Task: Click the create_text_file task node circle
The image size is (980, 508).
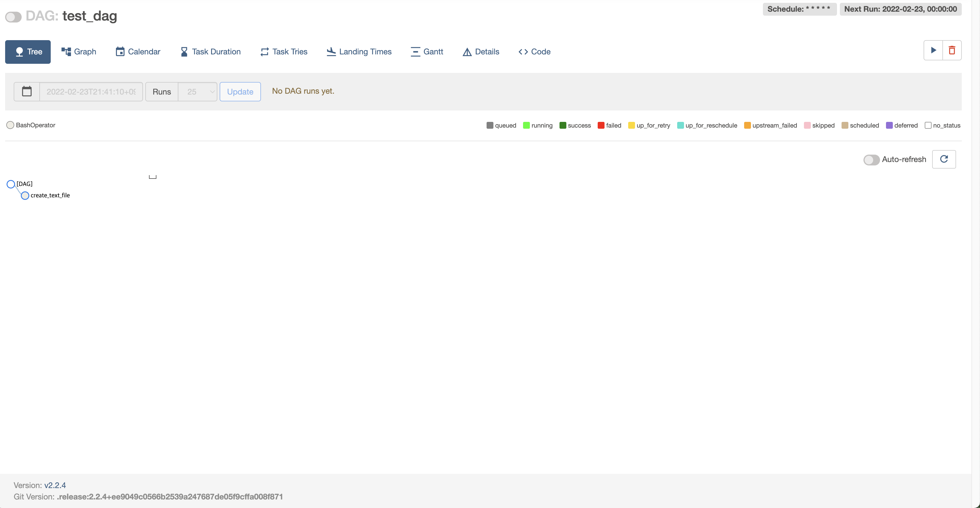Action: (x=25, y=195)
